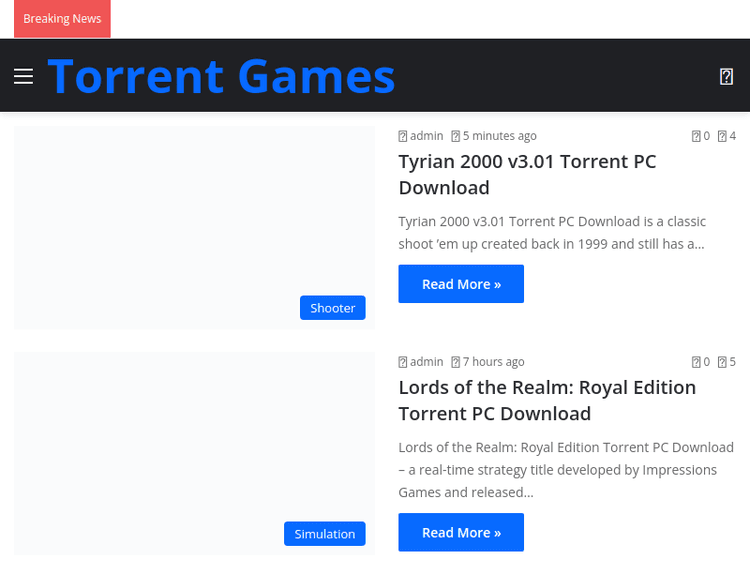Click the icon at right of header bar

coord(726,76)
